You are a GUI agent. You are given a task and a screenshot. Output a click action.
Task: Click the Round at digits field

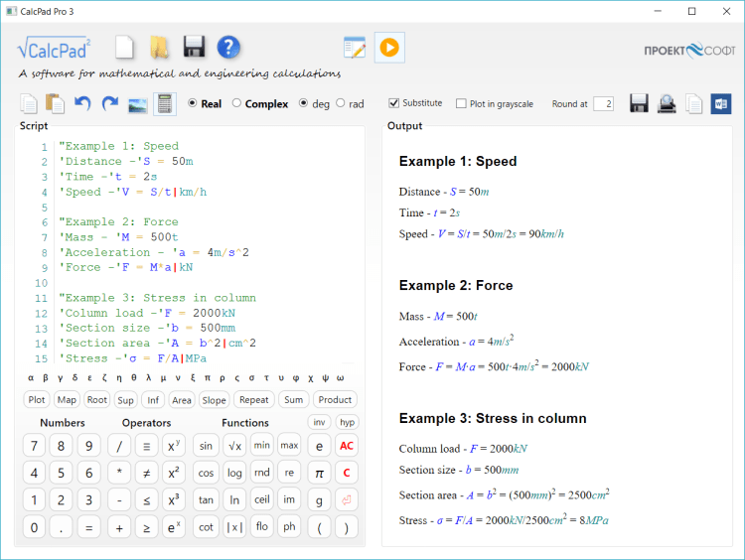click(x=604, y=103)
